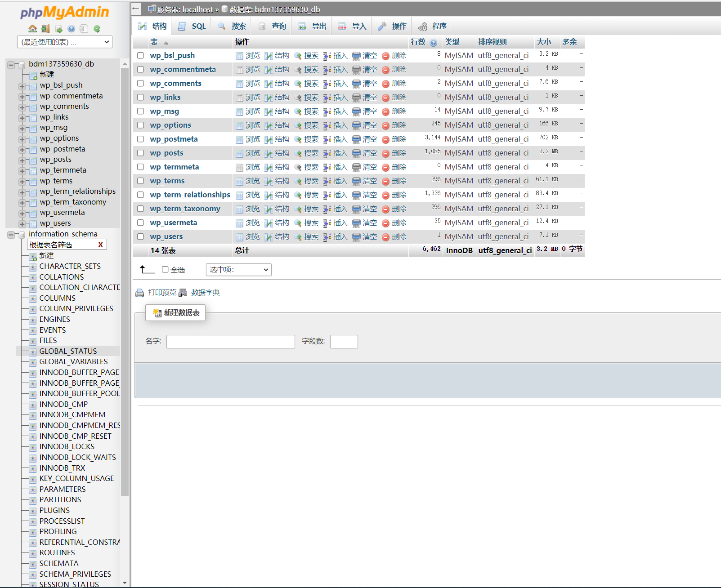Clear the table filter with red X

click(101, 245)
